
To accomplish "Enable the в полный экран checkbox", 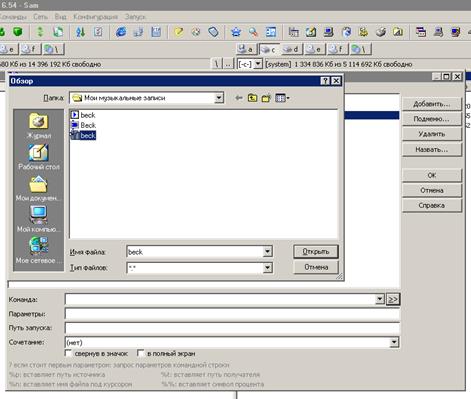I will (x=141, y=353).
